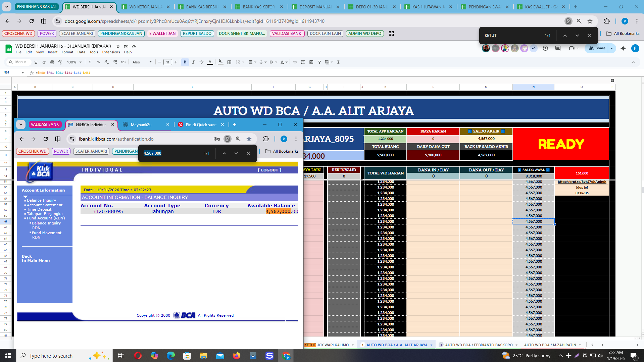Image resolution: width=644 pixels, height=362 pixels.
Task: Open Firefox from the Windows taskbar
Action: (237, 356)
